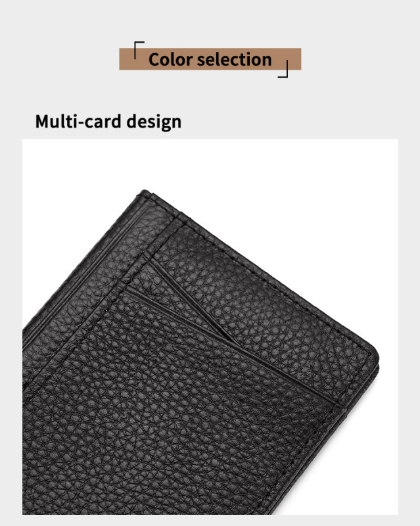Click the "Color selection" banner title
Image resolution: width=420 pixels, height=526 pixels.
(x=210, y=59)
